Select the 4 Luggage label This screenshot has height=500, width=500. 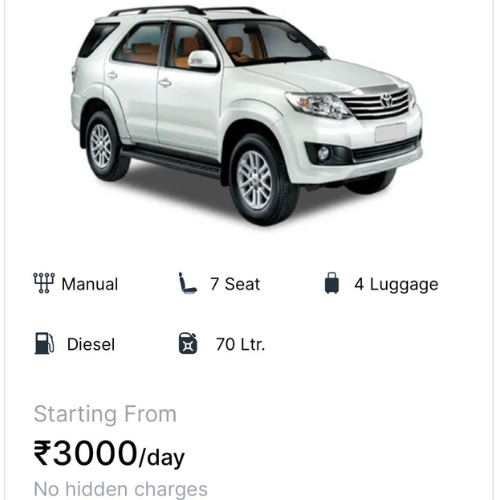pyautogui.click(x=396, y=285)
